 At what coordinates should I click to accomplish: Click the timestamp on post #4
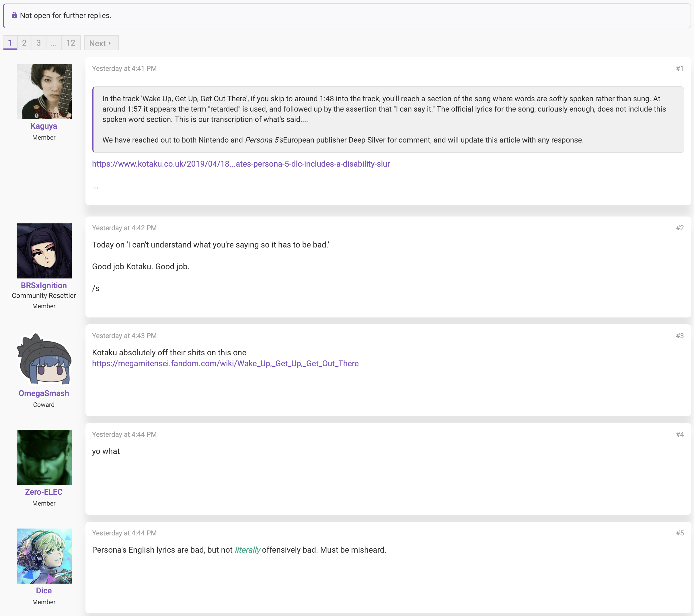[124, 434]
